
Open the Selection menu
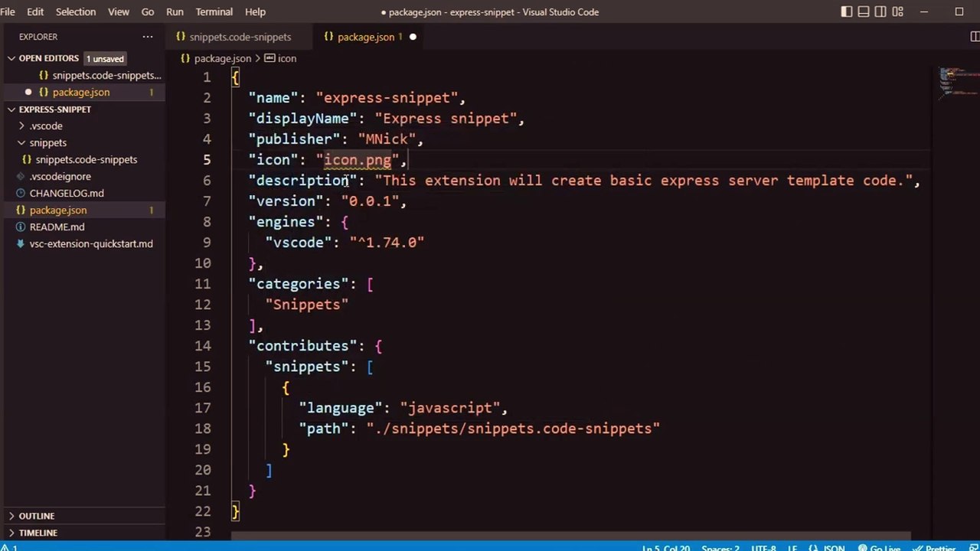point(76,11)
